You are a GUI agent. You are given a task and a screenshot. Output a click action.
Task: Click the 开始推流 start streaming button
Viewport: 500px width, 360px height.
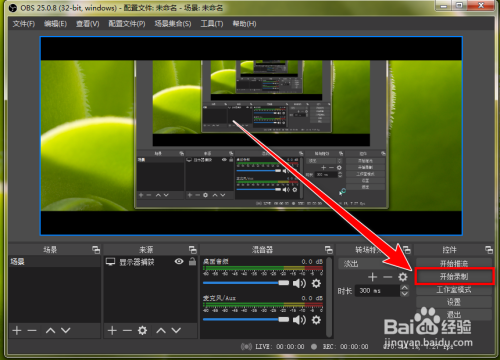454,263
